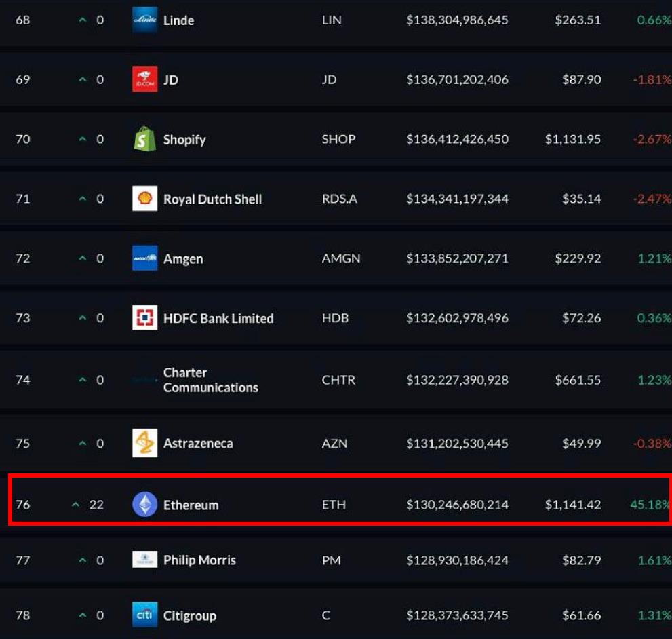Select the Ethereum diamond logo
The width and height of the screenshot is (672, 639).
tap(145, 504)
